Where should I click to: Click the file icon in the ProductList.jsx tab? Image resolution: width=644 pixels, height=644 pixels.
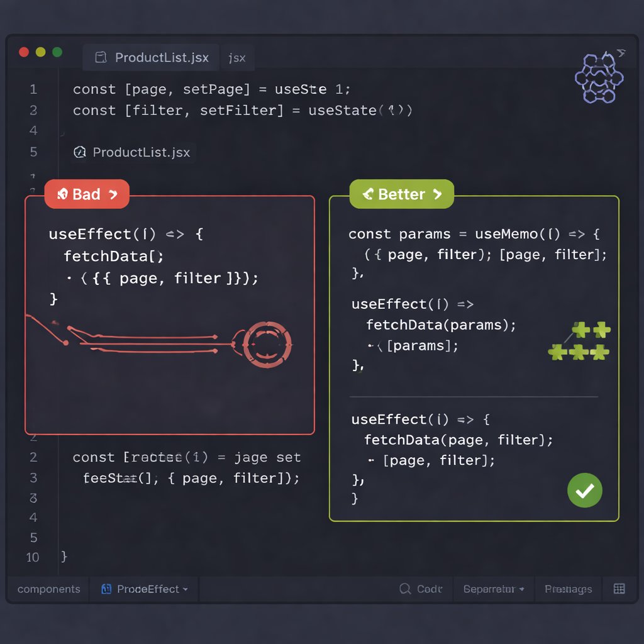(x=101, y=57)
